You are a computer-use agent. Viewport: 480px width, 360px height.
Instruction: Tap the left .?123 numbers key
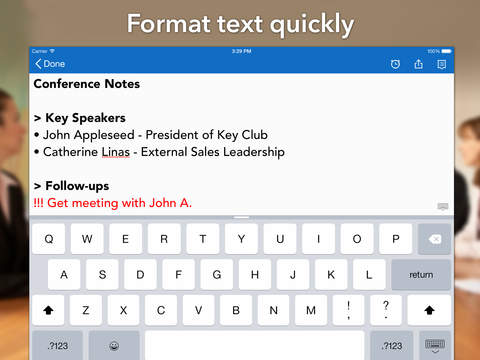[57, 346]
